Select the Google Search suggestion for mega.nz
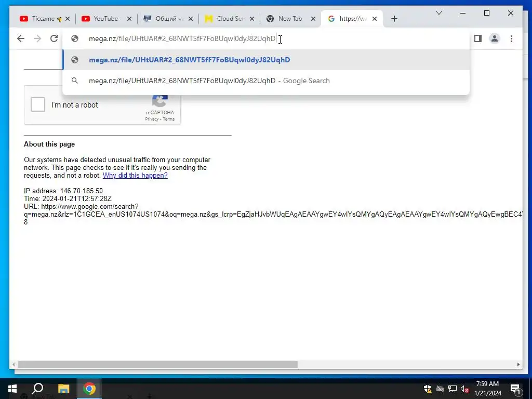This screenshot has height=399, width=532. coord(267,81)
